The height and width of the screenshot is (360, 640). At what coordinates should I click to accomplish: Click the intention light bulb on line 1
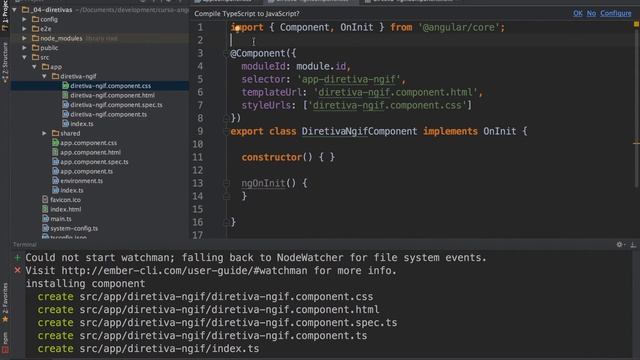(237, 28)
